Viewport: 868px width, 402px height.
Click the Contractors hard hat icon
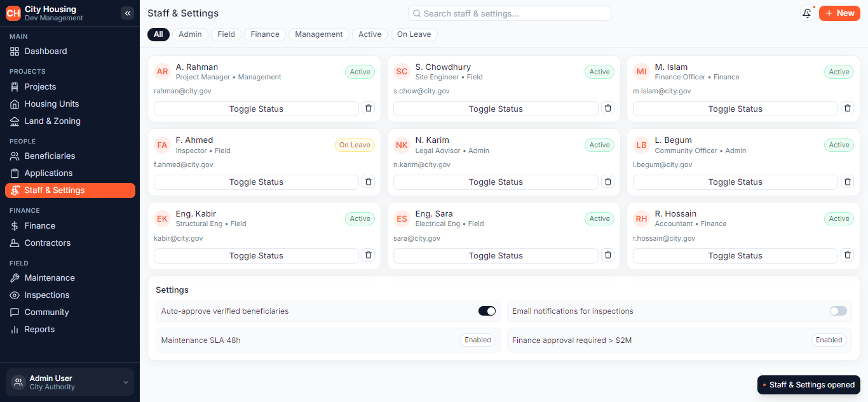point(15,243)
